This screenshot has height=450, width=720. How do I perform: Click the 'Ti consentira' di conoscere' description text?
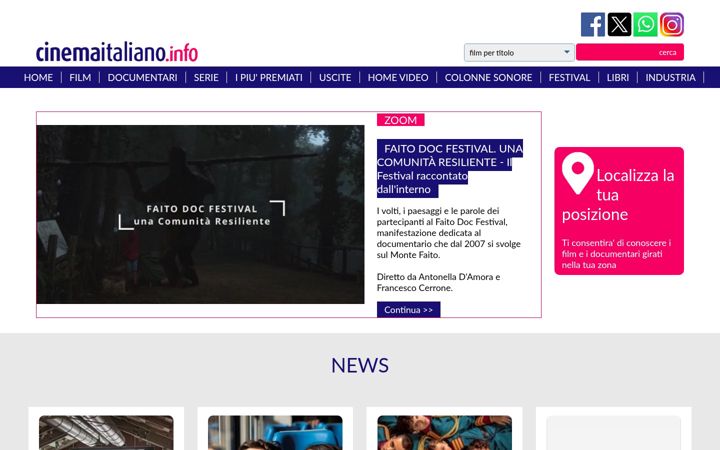pos(616,253)
